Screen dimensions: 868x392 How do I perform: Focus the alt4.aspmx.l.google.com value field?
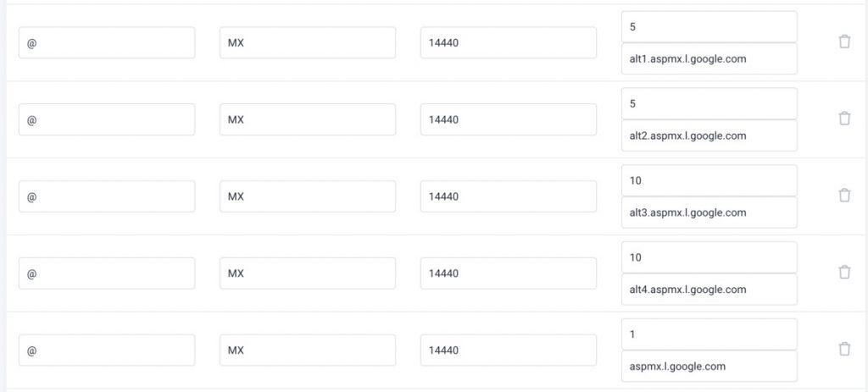pyautogui.click(x=709, y=290)
